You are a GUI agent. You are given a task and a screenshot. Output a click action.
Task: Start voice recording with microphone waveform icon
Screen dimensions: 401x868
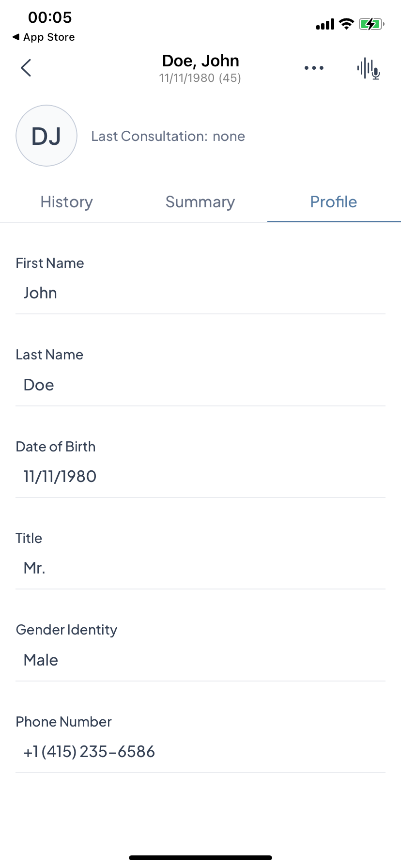tap(369, 69)
